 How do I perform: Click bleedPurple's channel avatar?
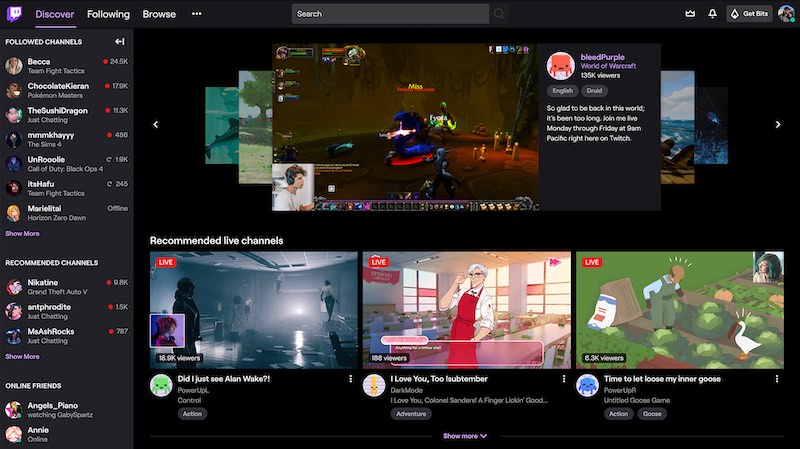tap(561, 66)
